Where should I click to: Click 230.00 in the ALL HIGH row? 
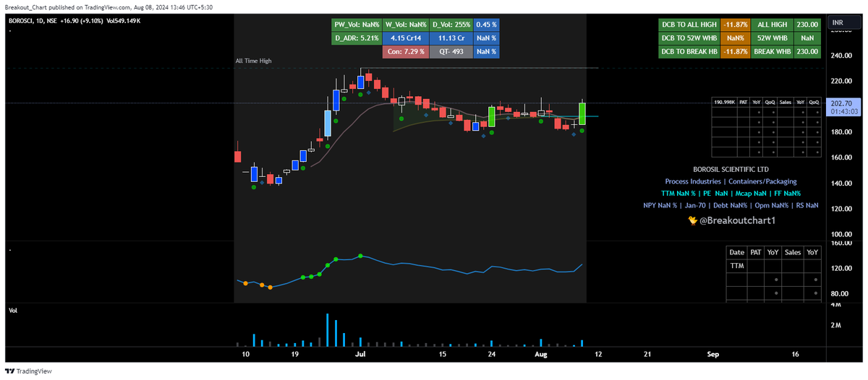(807, 25)
